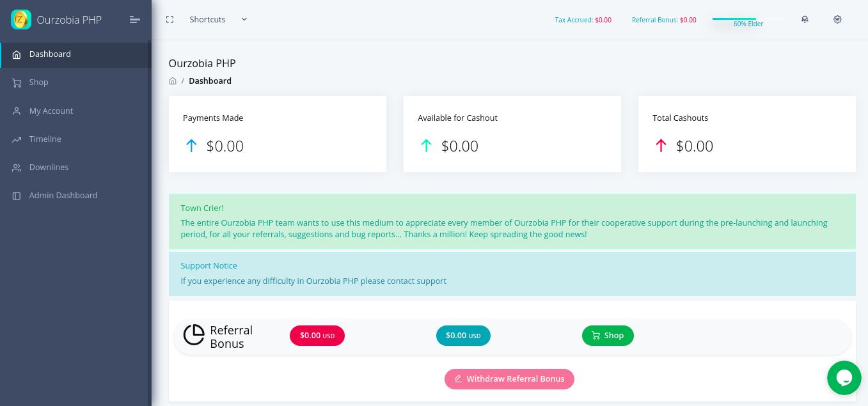Collapse the sidebar with the hamburger toggle
Viewport: 868px width, 406px height.
click(134, 20)
